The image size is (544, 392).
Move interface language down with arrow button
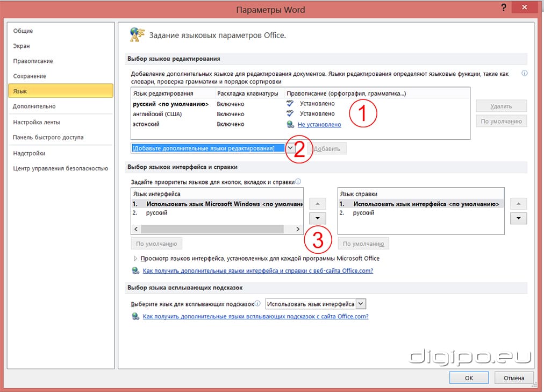317,218
